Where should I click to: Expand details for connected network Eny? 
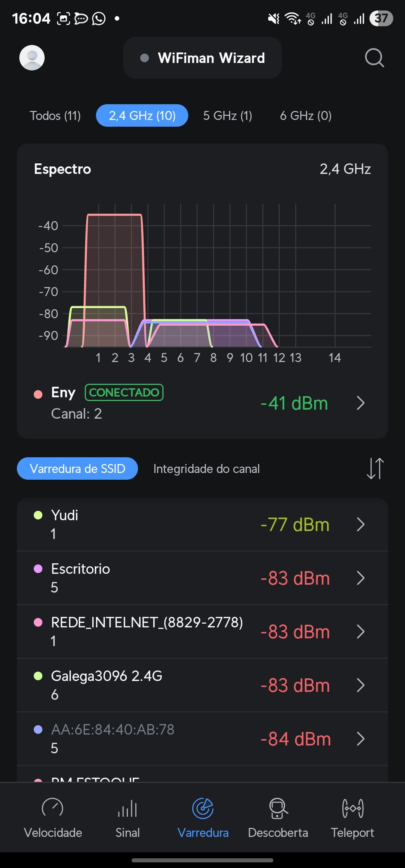[360, 403]
